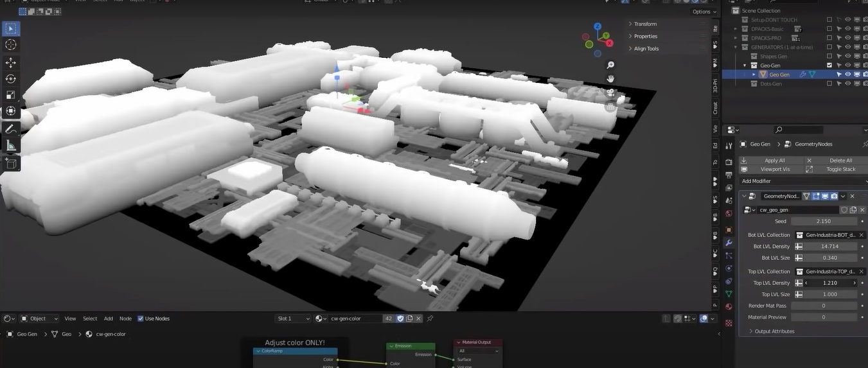Open the View menu in node editor
This screenshot has height=368, width=868.
pos(70,319)
